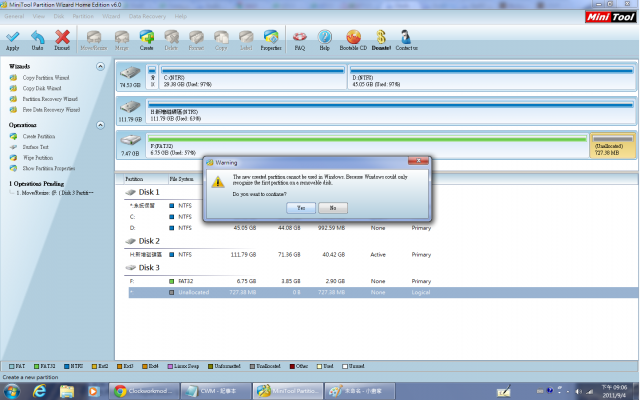
Task: Click the Apply checkmark icon
Action: tap(13, 37)
